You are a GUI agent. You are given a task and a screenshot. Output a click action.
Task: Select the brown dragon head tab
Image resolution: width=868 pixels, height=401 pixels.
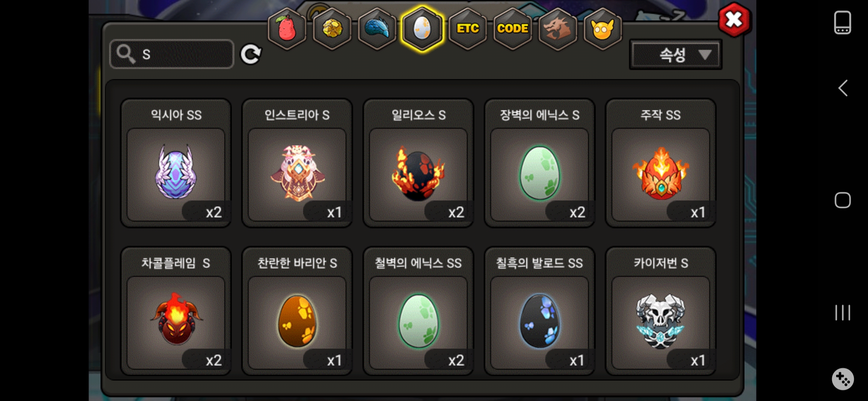[x=558, y=29]
